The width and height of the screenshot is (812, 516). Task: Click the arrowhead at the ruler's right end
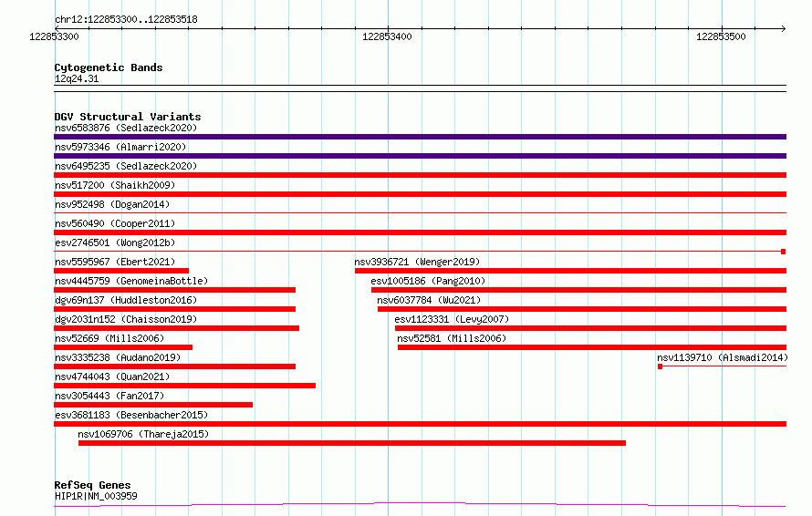click(x=784, y=28)
